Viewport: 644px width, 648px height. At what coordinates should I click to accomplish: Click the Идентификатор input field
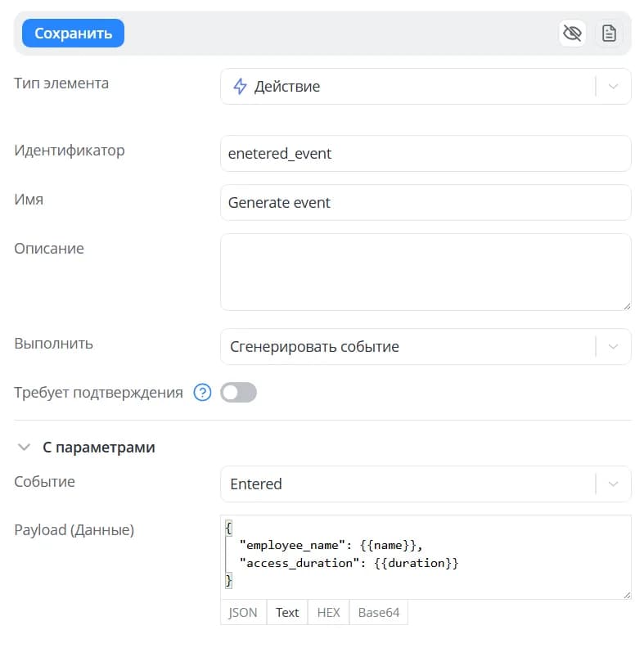426,153
